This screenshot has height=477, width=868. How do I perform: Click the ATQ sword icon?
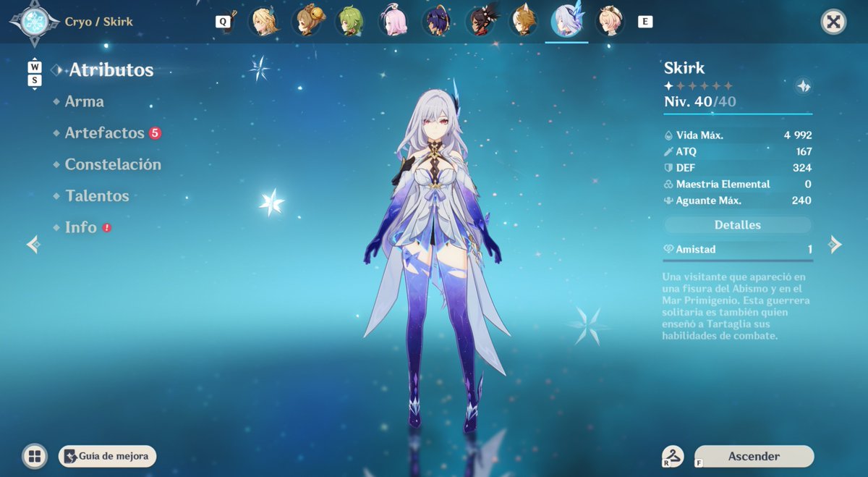tap(668, 151)
